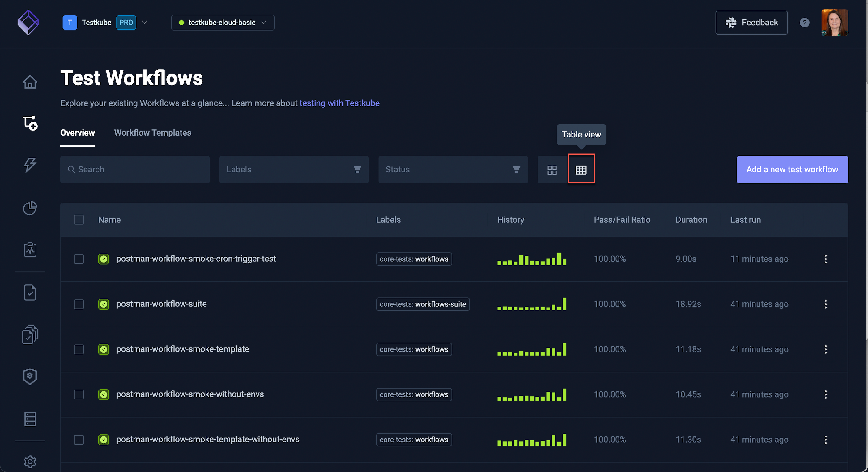868x472 pixels.
Task: Open the Status filter dropdown
Action: tap(453, 169)
